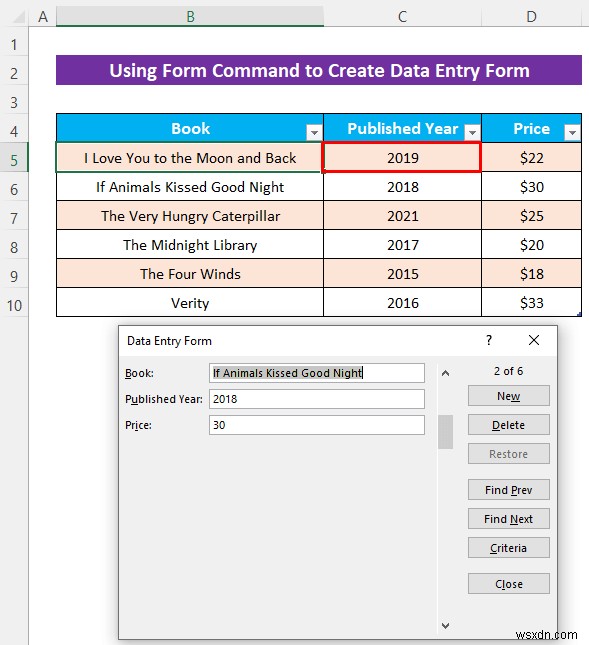Click the year cell 2019
The width and height of the screenshot is (589, 645).
coord(402,158)
